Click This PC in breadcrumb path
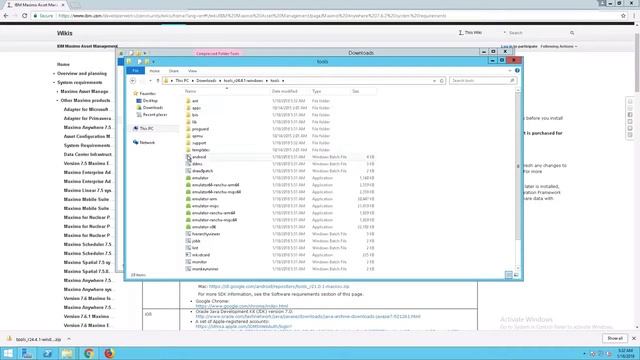Image resolution: width=640 pixels, height=360 pixels. click(182, 81)
